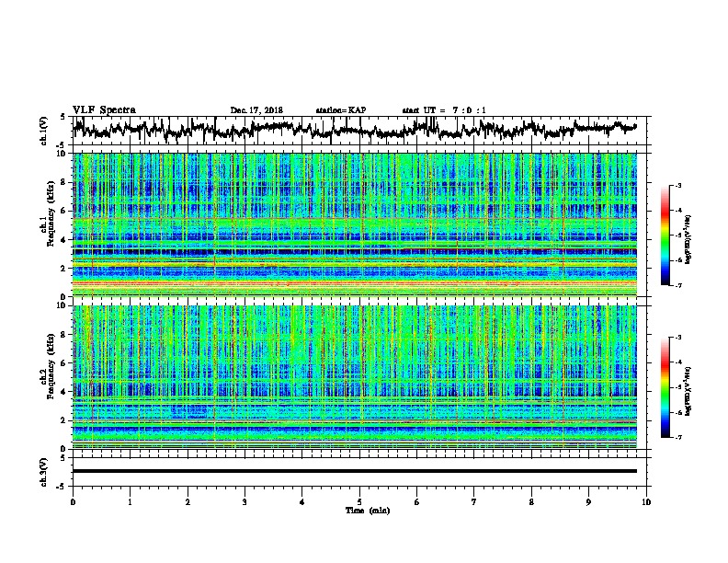Click the time axis tick label "9"

588,501
